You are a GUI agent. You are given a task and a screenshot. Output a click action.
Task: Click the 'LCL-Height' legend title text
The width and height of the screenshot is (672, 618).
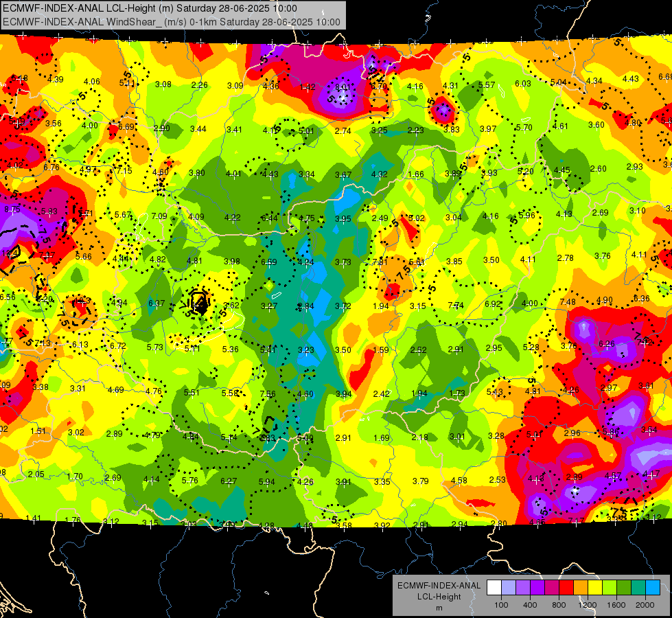point(439,597)
